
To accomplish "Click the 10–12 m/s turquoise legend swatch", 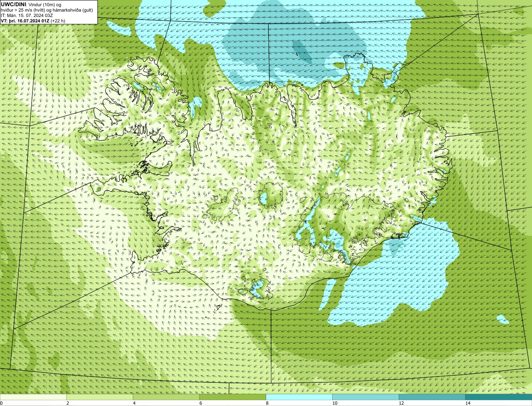I will [x=366, y=397].
